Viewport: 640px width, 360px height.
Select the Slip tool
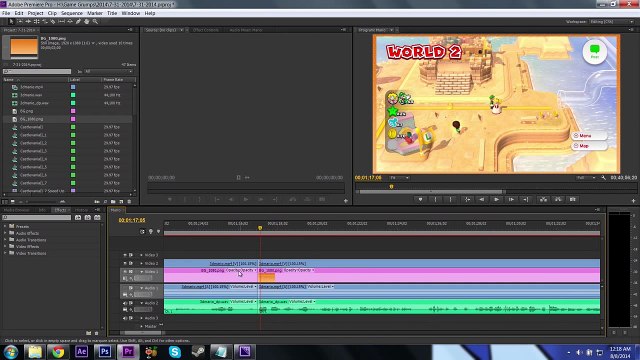point(62,21)
